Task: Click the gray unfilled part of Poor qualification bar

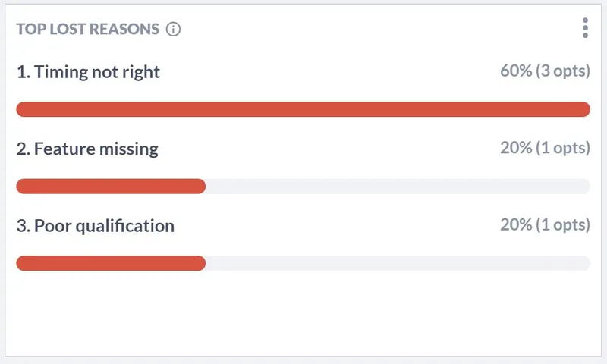Action: (x=398, y=263)
